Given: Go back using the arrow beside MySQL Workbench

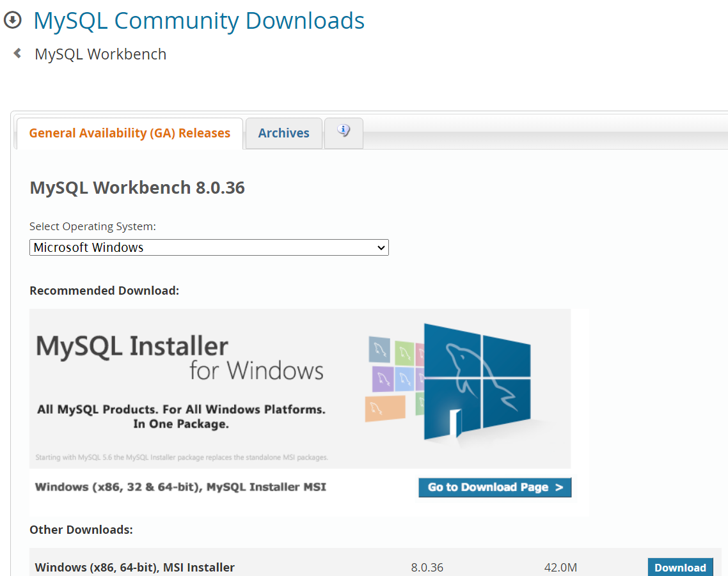Looking at the screenshot, I should point(18,53).
